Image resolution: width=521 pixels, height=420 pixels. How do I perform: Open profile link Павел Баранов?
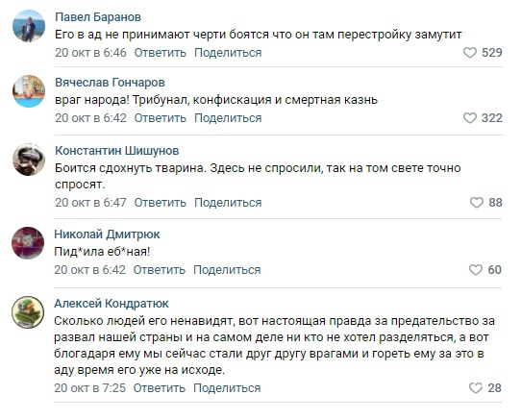[x=98, y=17]
